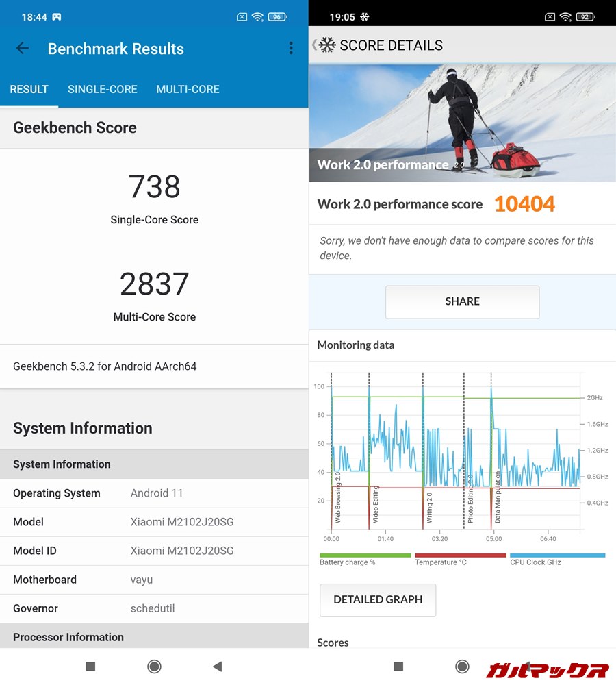Tap the back arrow in Geekbench header
The image size is (616, 685).
pos(23,48)
